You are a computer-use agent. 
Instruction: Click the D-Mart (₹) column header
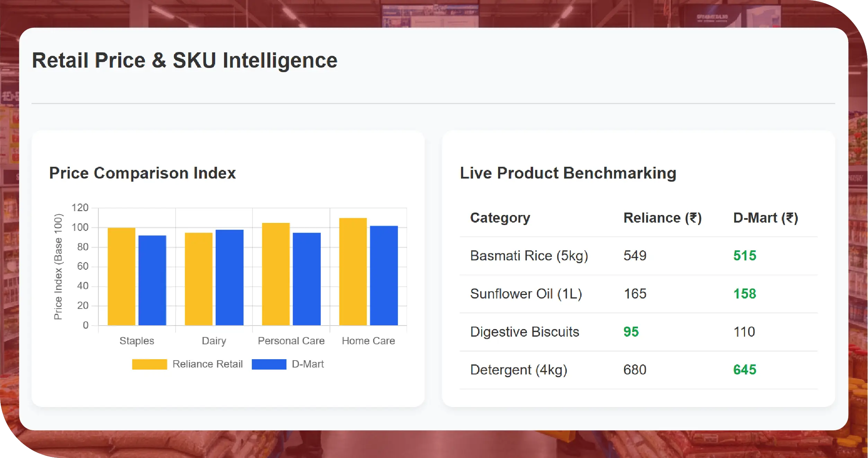[x=765, y=218]
